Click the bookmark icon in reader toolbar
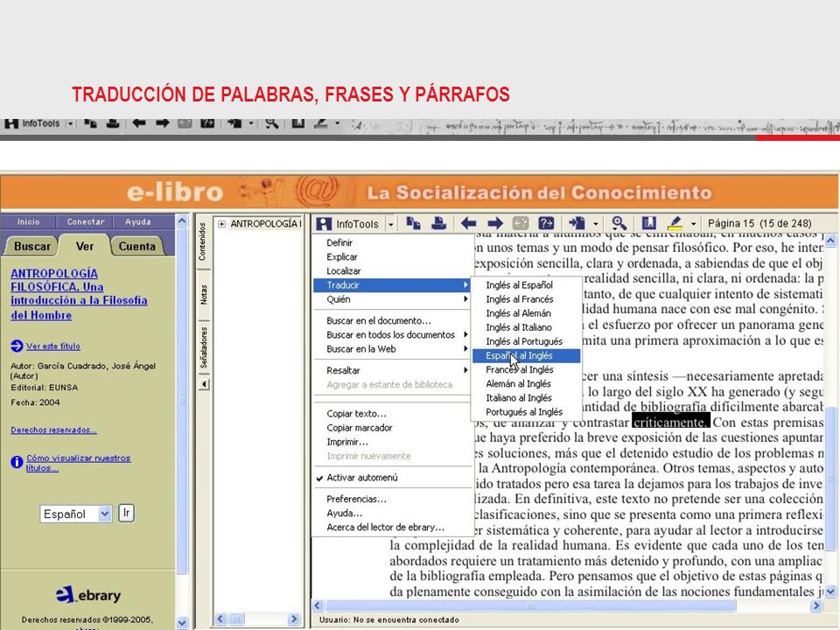Viewport: 840px width, 630px height. click(x=648, y=223)
